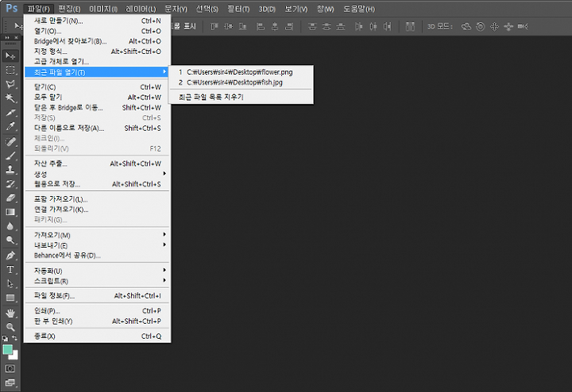This screenshot has height=392, width=572.
Task: Reset default foreground and background colors
Action: [x=5, y=338]
